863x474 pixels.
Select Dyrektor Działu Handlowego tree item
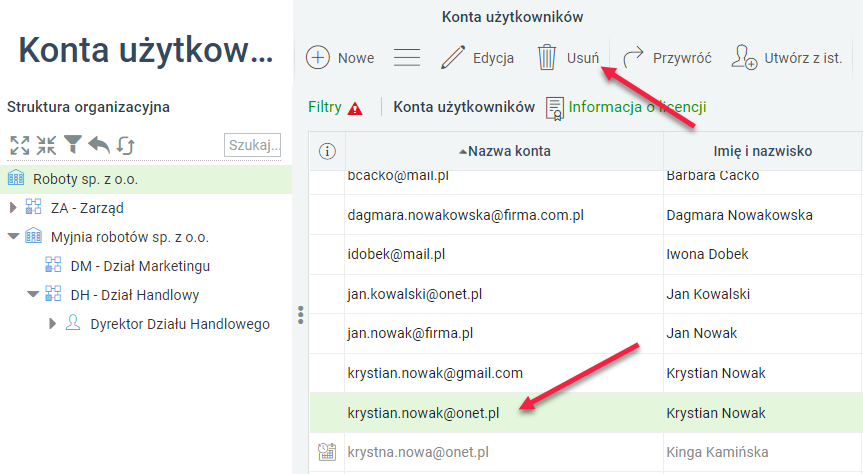[180, 324]
